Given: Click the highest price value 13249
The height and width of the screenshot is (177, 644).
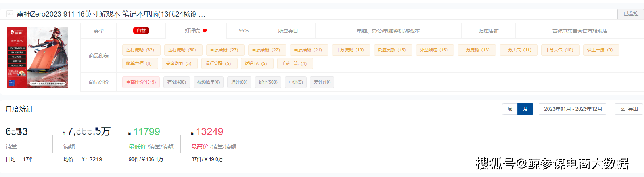Looking at the screenshot, I should click(209, 132).
